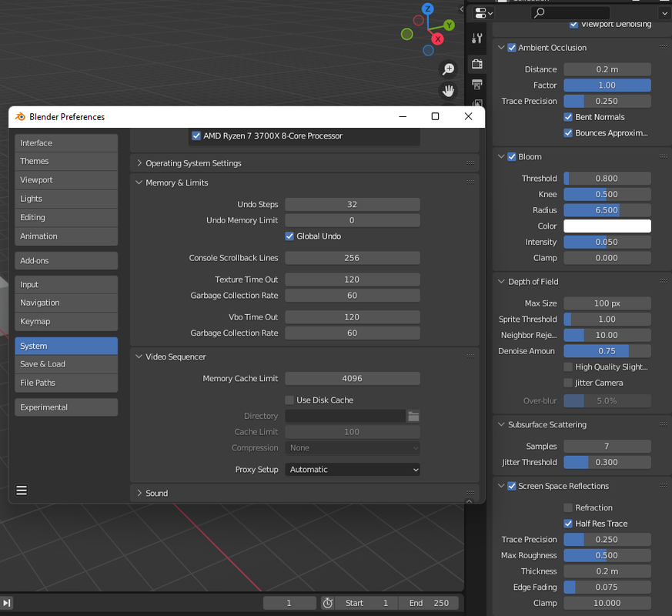
Task: Toggle Bounces Approximation checkbox
Action: coord(568,133)
